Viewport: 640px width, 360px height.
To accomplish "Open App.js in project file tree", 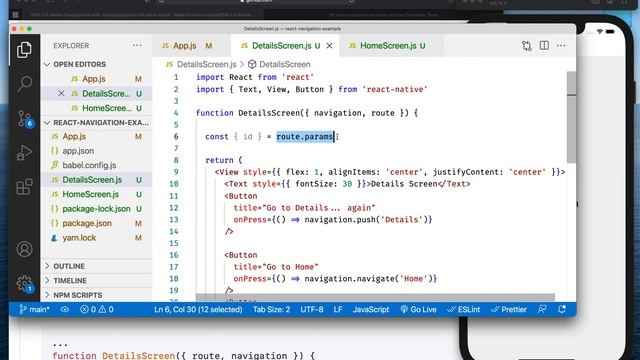I will [x=96, y=136].
